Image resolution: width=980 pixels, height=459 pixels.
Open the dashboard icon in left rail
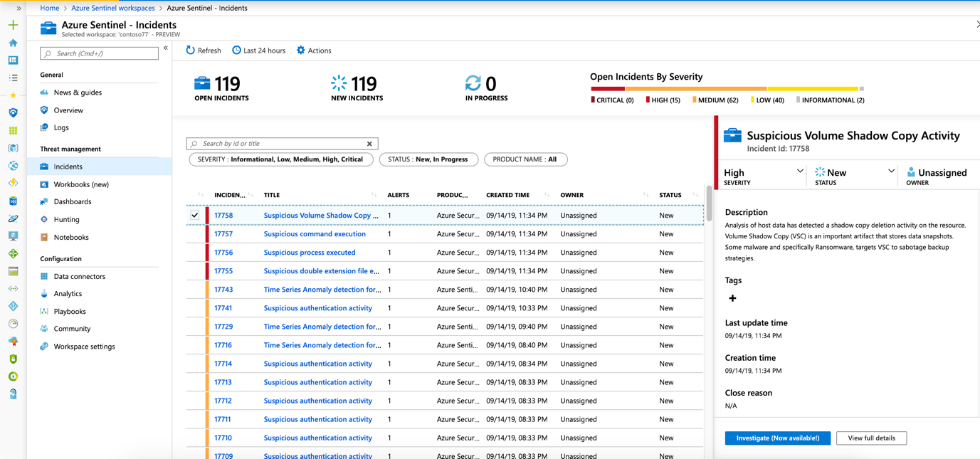13,60
